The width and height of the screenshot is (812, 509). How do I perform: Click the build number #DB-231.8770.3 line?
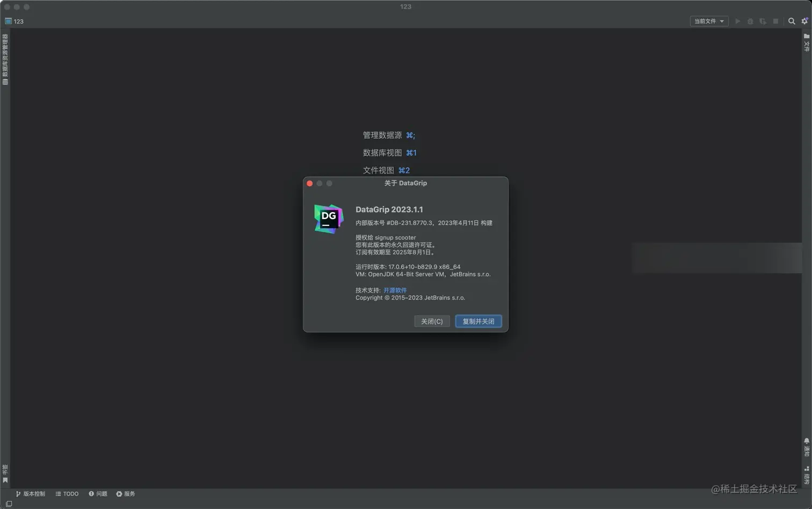(424, 223)
